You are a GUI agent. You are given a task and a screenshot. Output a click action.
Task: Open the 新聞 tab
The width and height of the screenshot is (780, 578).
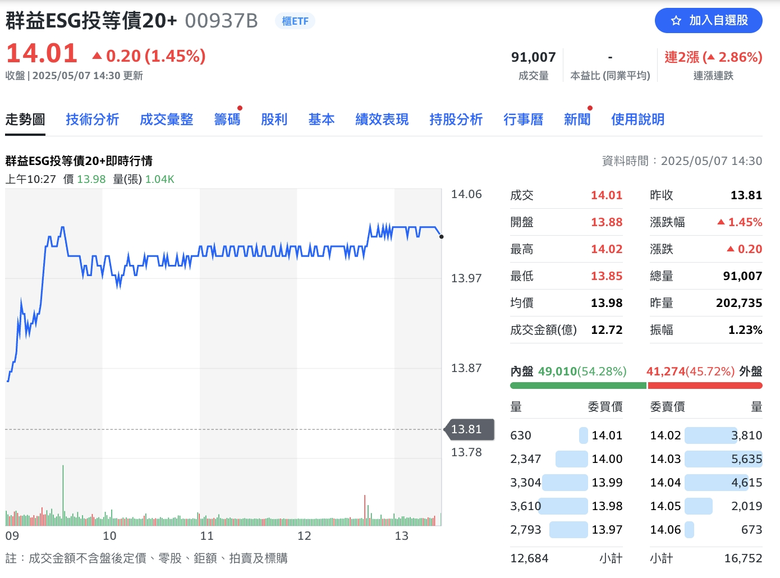(577, 119)
